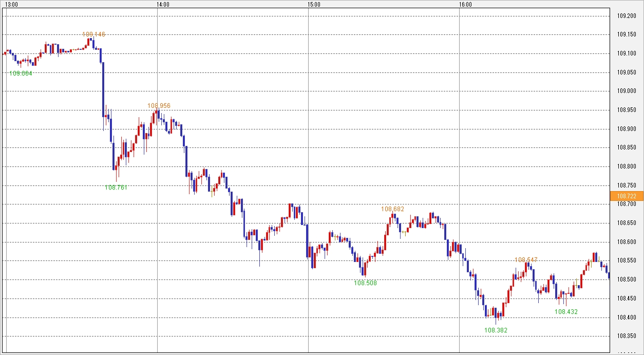Select the green 109.064 low label
644x355 pixels.
point(21,73)
